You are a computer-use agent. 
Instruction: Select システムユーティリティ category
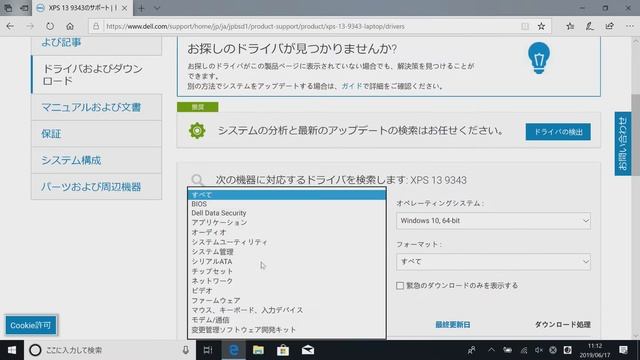pos(287,242)
